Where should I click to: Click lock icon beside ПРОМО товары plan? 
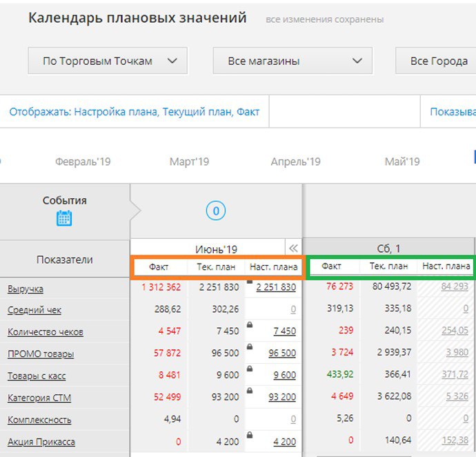250,345
